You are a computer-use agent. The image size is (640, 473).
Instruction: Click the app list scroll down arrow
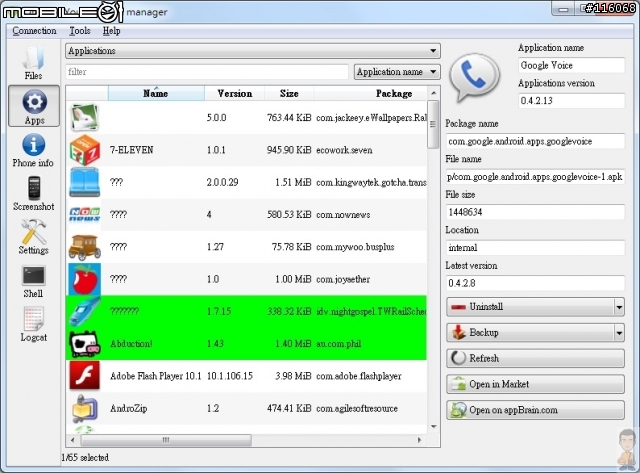pos(433,427)
